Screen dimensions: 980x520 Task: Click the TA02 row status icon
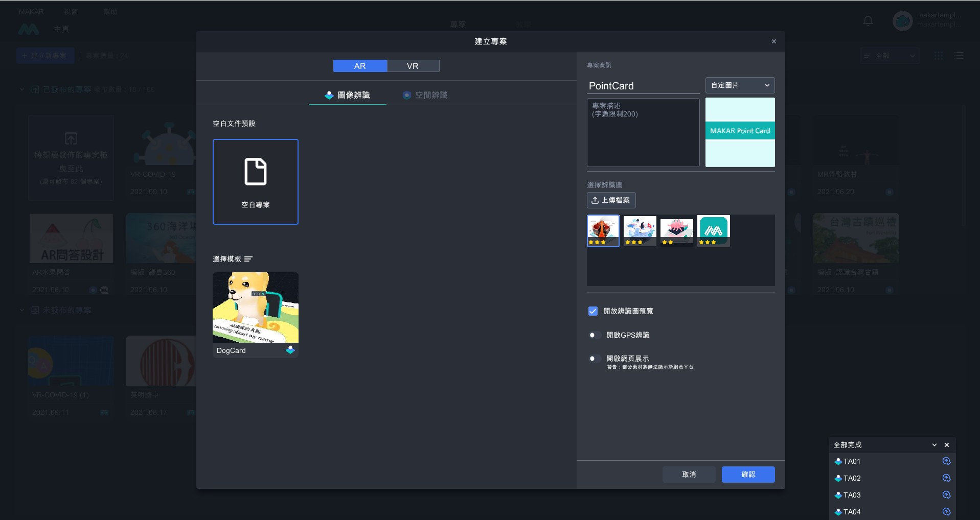coord(947,478)
